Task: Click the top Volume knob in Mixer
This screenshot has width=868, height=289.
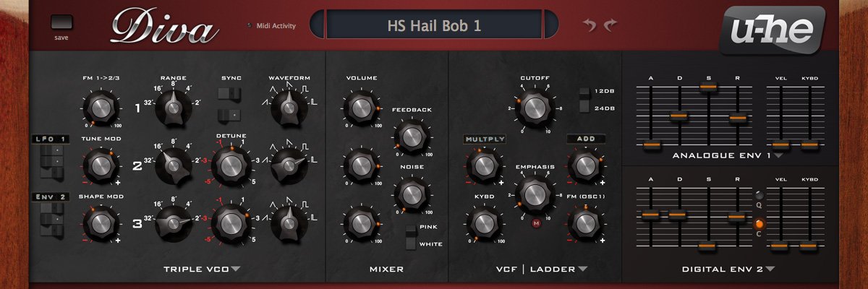Action: tap(360, 108)
